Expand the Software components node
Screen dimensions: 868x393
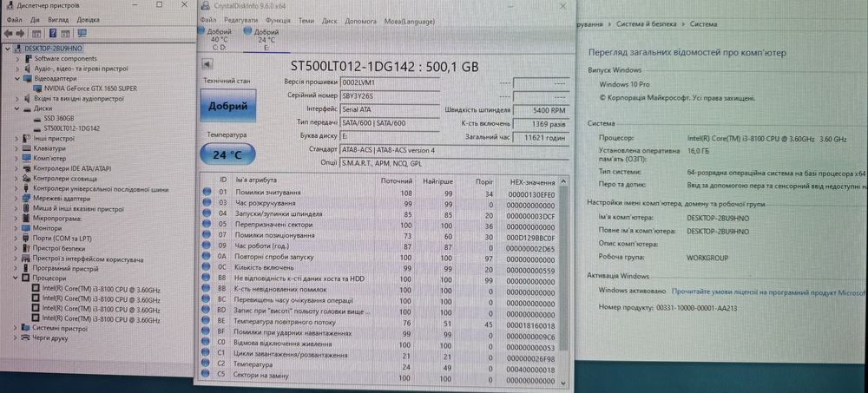[x=19, y=59]
